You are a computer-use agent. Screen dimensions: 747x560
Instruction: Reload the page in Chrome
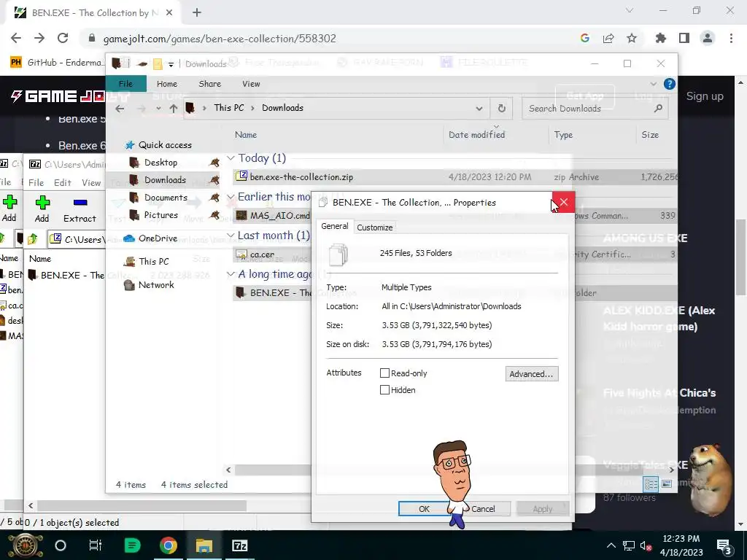pyautogui.click(x=63, y=38)
